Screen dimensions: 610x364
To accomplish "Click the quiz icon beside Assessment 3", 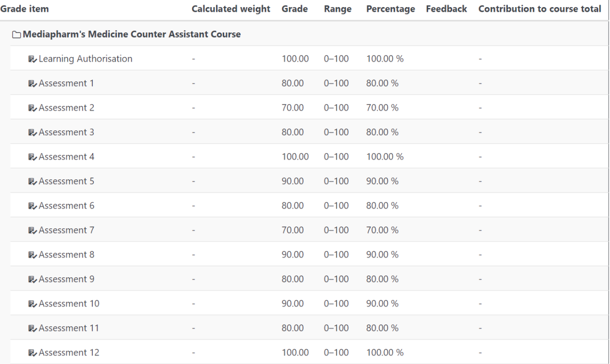I will click(x=33, y=133).
